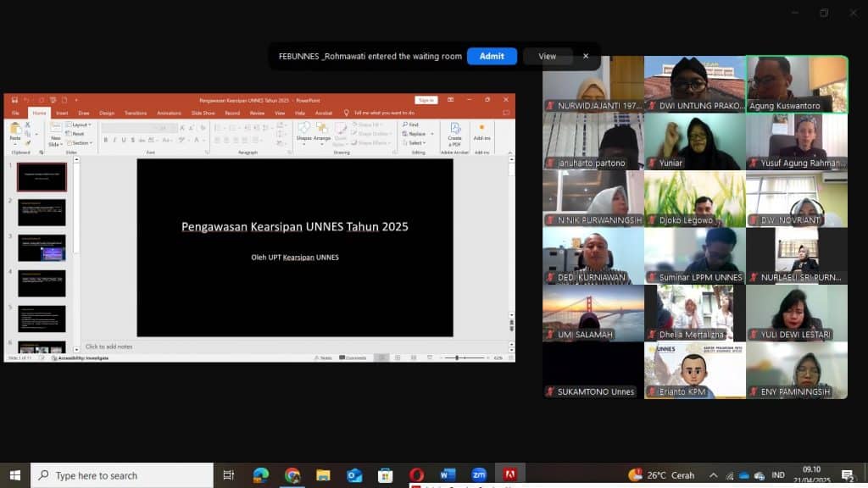Admit FEBUNNES_Rohmawati from waiting room
The height and width of the screenshot is (488, 868).
[x=492, y=56]
